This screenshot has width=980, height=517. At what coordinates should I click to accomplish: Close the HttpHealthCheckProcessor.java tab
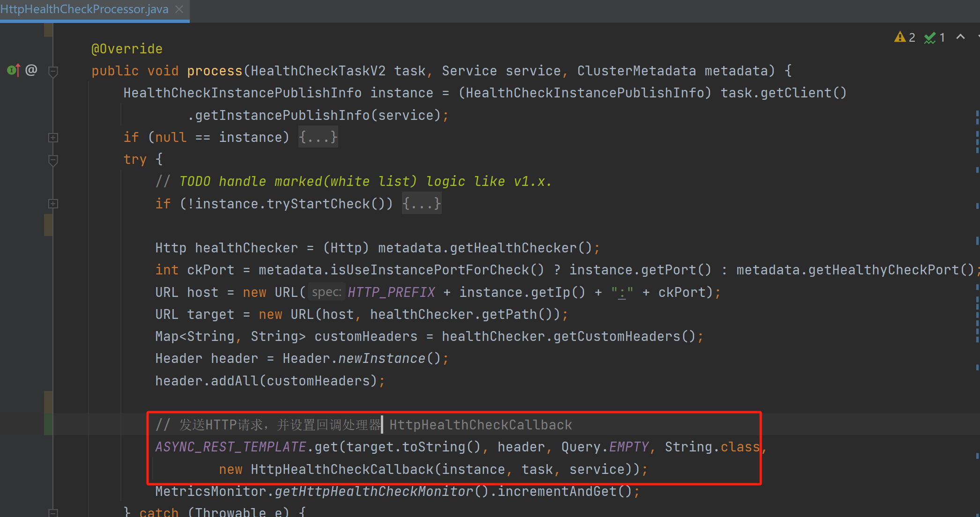point(179,9)
